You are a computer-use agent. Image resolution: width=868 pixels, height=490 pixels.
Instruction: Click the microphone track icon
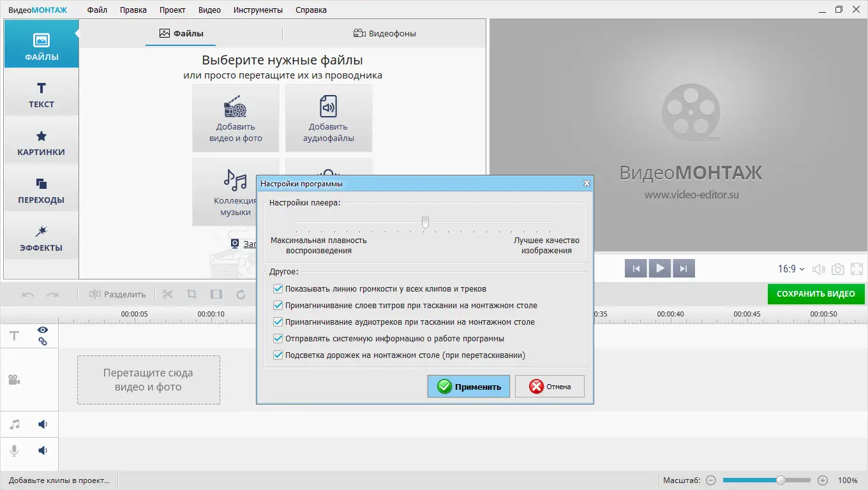[14, 451]
